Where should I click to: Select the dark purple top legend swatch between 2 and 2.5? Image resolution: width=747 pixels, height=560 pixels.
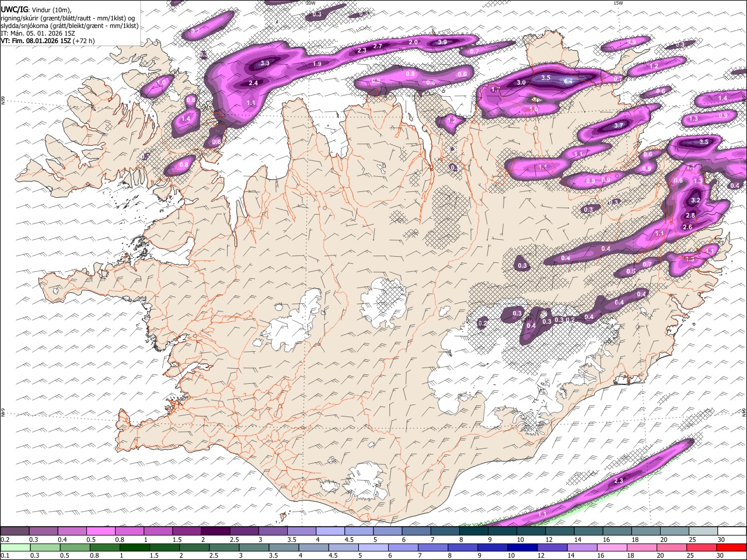215,531
